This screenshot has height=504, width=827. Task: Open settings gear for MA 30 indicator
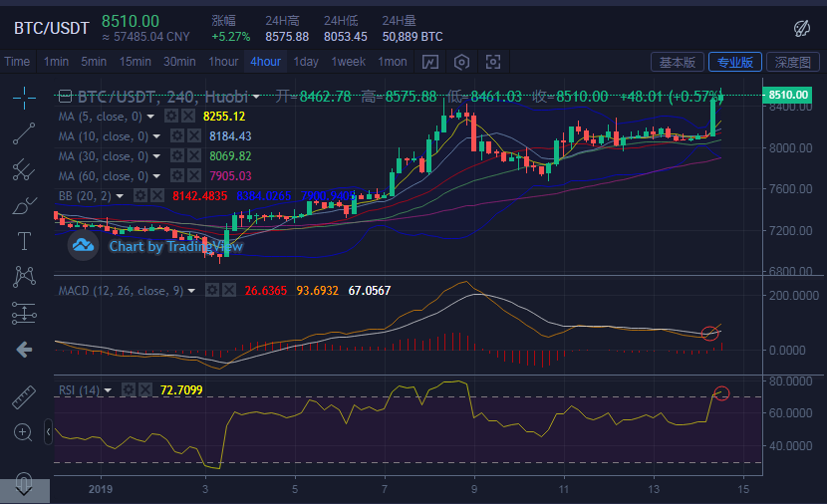pos(177,156)
